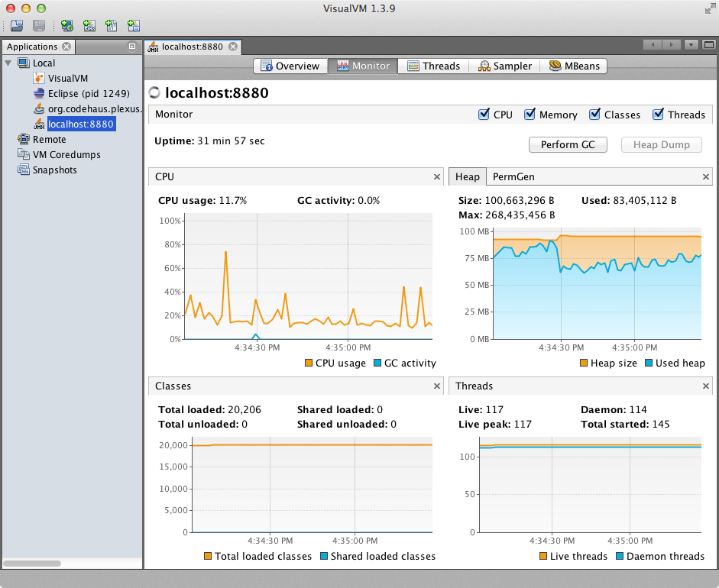Collapse the Local tree node

coord(8,63)
